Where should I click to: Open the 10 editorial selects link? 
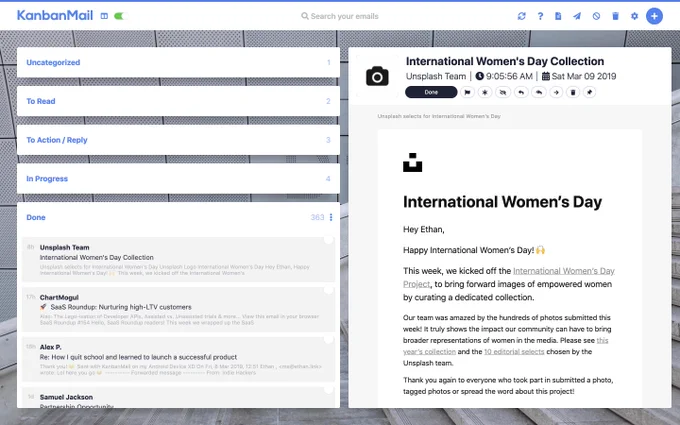pyautogui.click(x=514, y=352)
